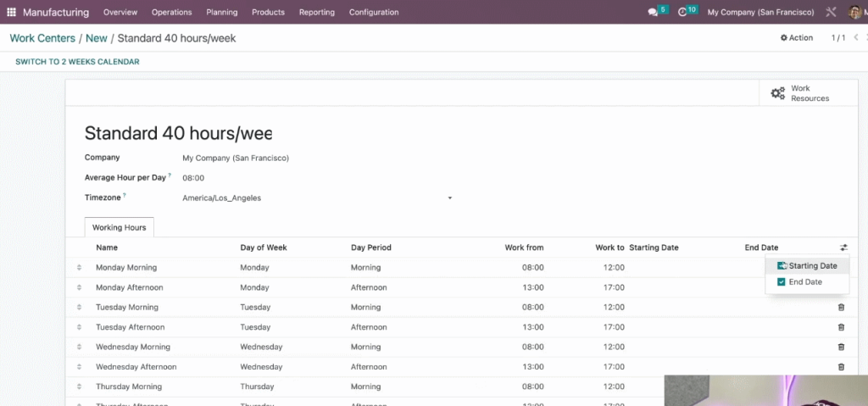
Task: Grab the Wednesday Morning row handle
Action: (x=79, y=347)
